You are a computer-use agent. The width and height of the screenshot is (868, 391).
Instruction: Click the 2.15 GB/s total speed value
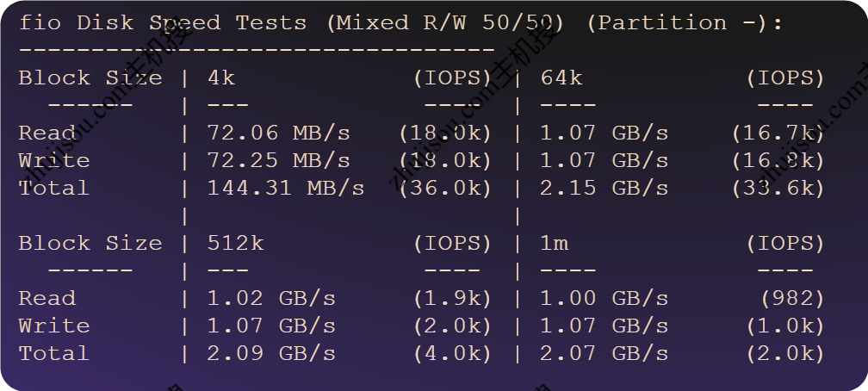pos(604,189)
